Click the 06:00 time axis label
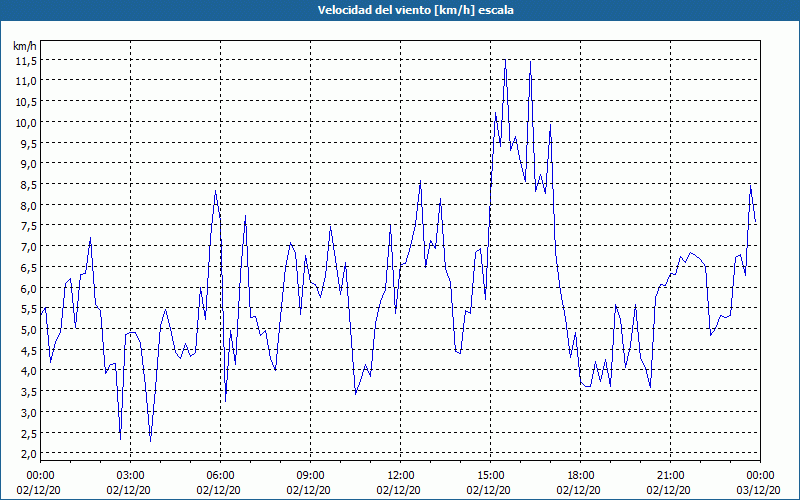Viewport: 800px width, 500px height. [x=220, y=476]
